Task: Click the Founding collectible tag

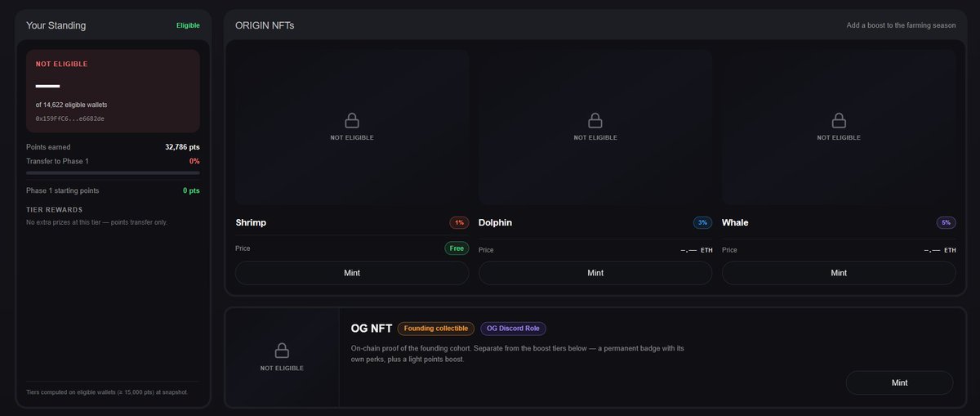Action: click(x=436, y=329)
